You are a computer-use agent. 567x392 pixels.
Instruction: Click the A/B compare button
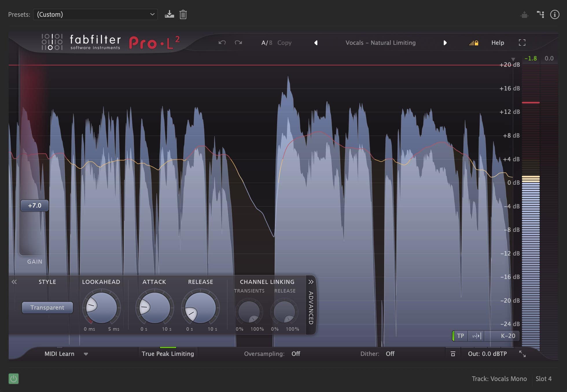[x=266, y=43]
